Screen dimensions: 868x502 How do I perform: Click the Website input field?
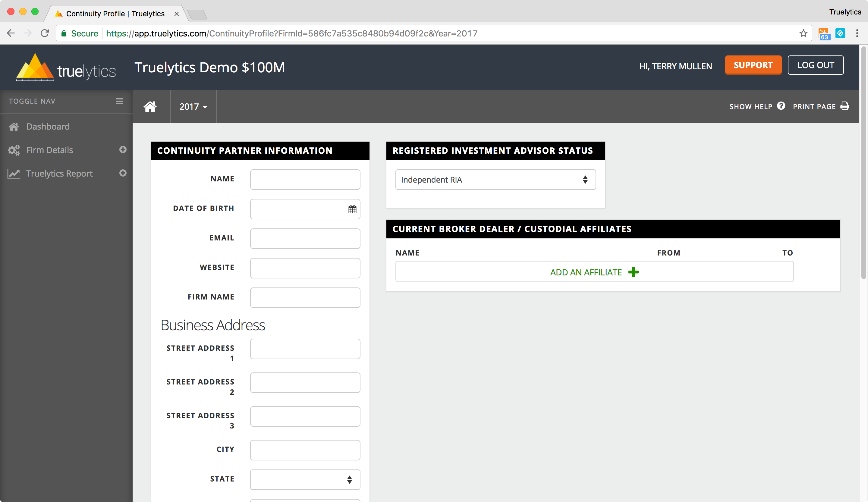pyautogui.click(x=305, y=268)
